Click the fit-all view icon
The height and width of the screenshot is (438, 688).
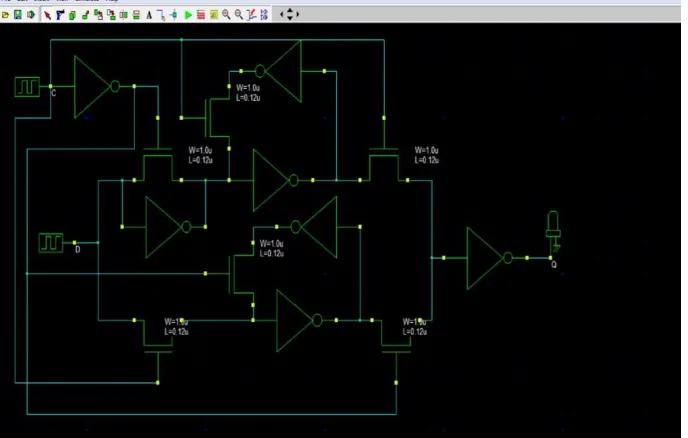coord(264,16)
